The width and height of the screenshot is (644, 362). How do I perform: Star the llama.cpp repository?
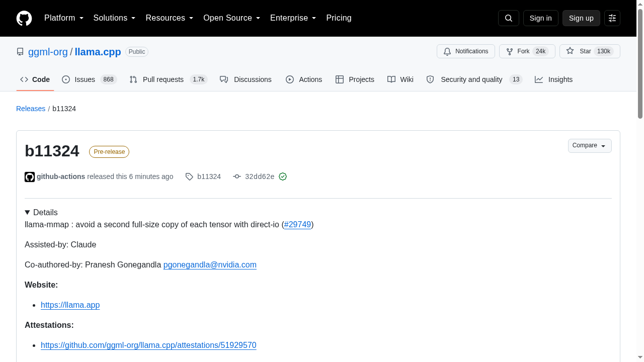click(590, 51)
